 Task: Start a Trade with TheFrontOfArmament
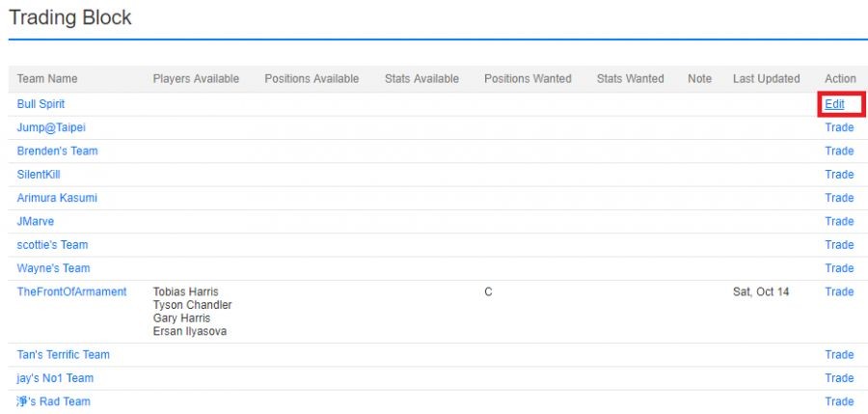coord(839,291)
